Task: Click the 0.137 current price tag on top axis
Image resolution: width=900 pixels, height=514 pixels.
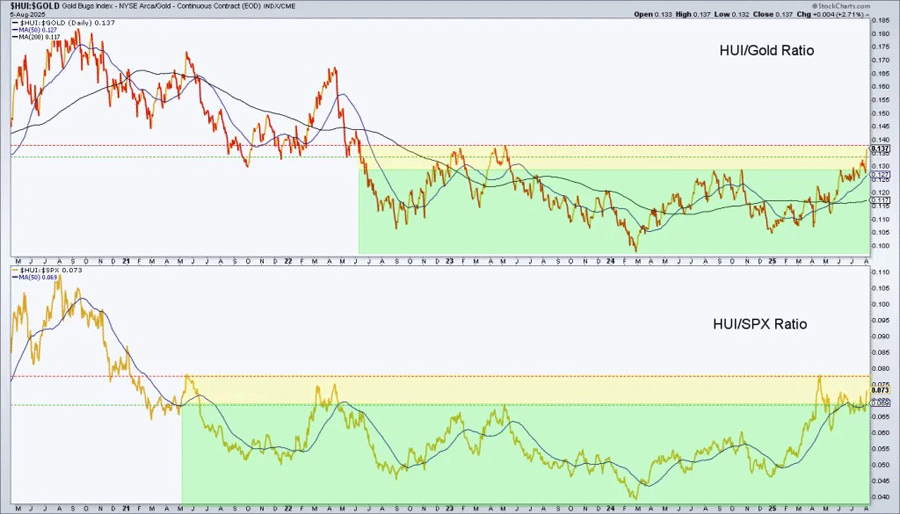Action: tap(880, 148)
